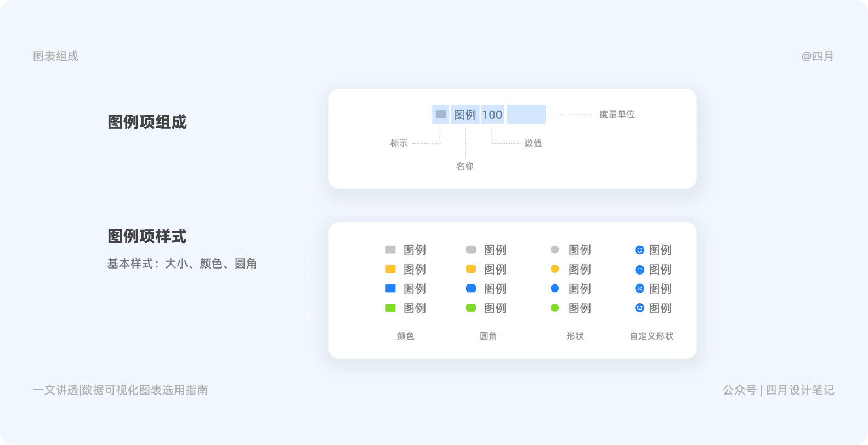Click 图例 label beside the gray square marker
868x445 pixels.
[x=415, y=250]
